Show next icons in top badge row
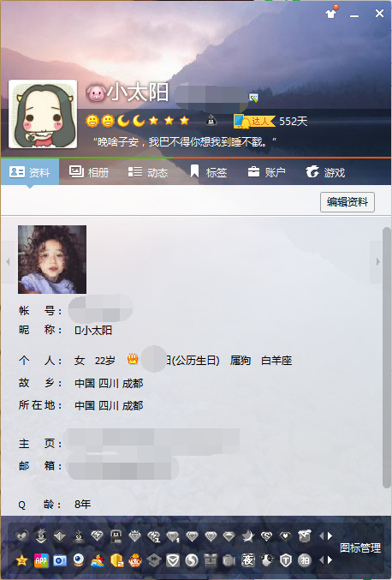The height and width of the screenshot is (580, 392). [330, 535]
